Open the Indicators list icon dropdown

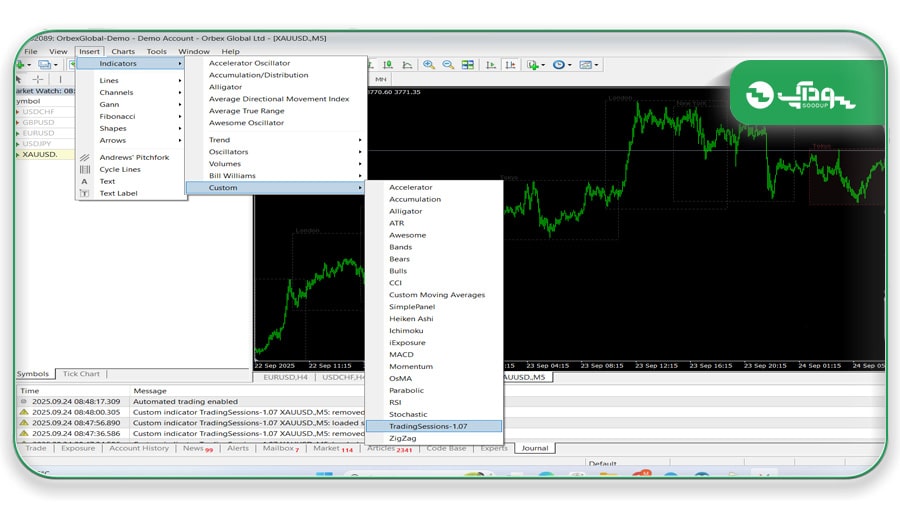[x=536, y=65]
